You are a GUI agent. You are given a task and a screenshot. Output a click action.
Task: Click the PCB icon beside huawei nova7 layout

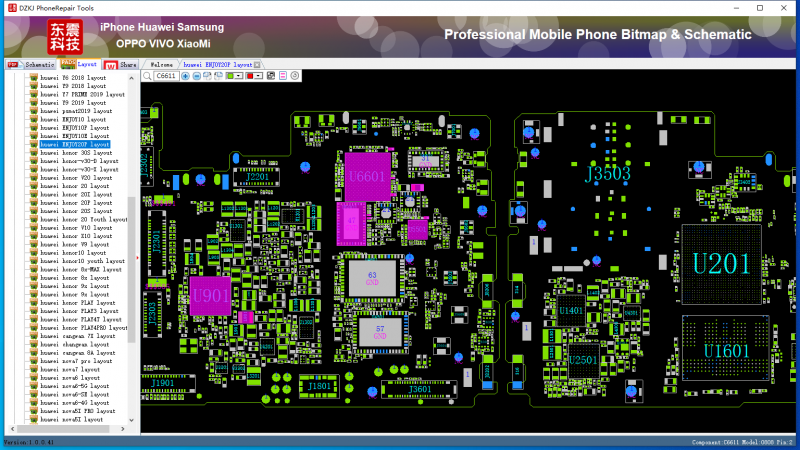(x=34, y=369)
